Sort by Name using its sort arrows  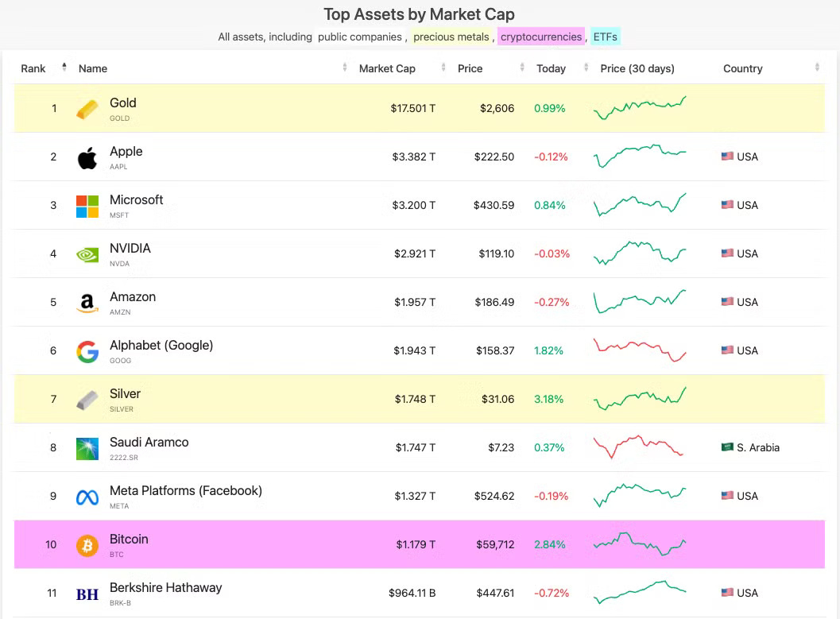point(344,68)
